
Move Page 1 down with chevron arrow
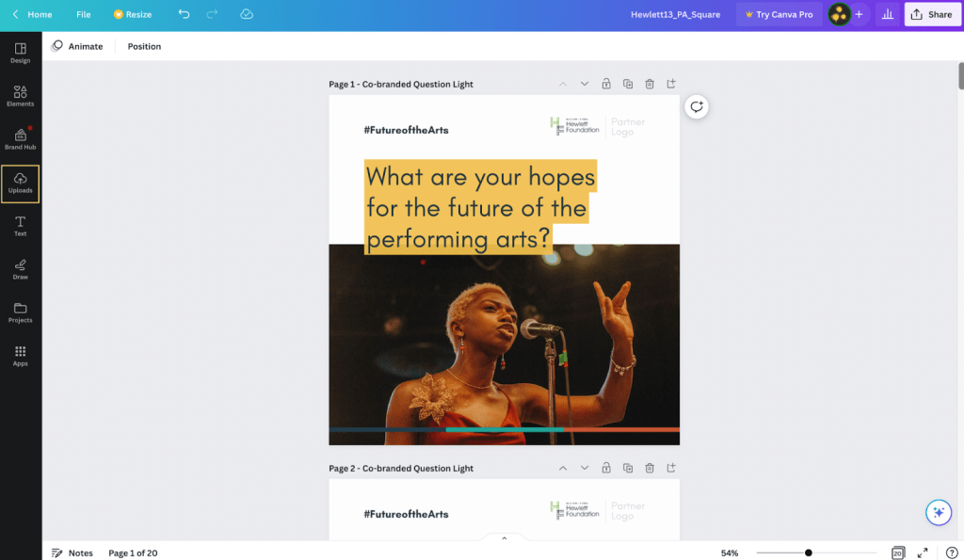(585, 84)
